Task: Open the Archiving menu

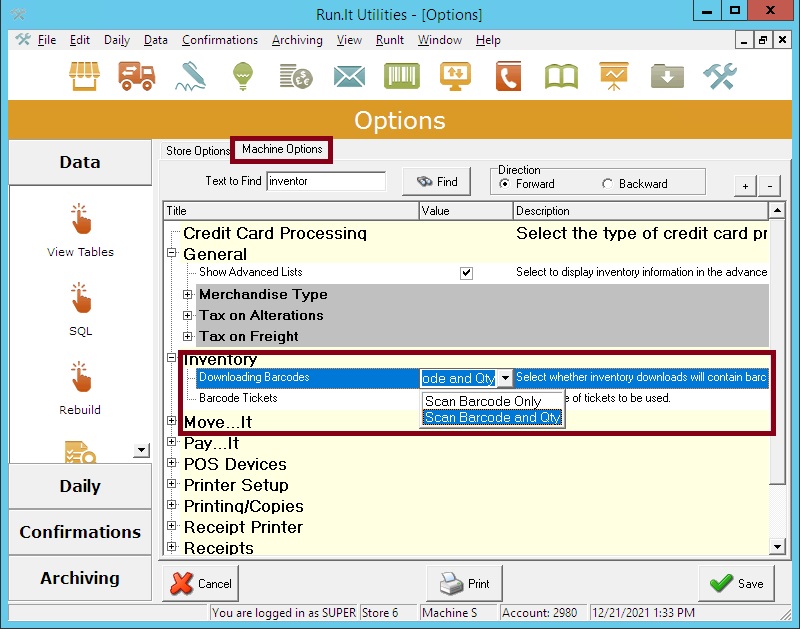Action: click(x=297, y=40)
